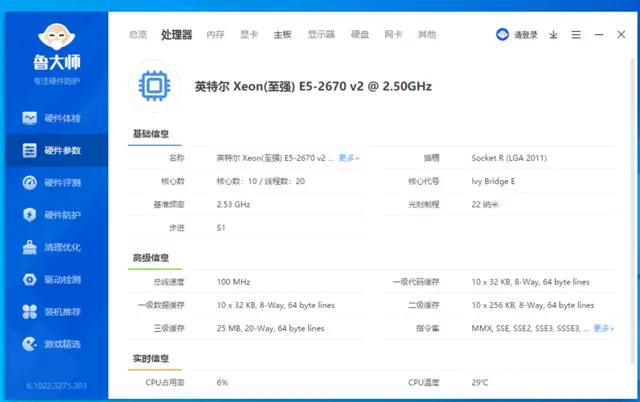Click the MMX, SSE, SSE2 instruction set text
640x402 pixels.
point(530,328)
